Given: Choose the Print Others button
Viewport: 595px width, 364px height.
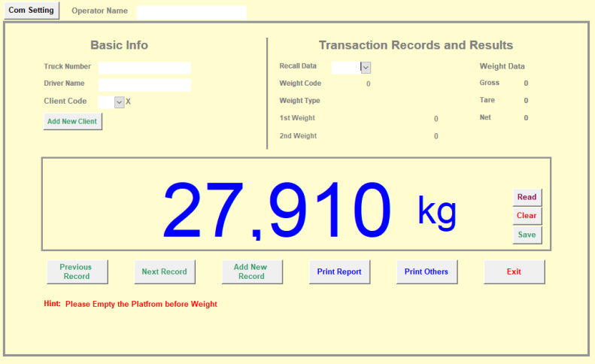Looking at the screenshot, I should coord(426,271).
